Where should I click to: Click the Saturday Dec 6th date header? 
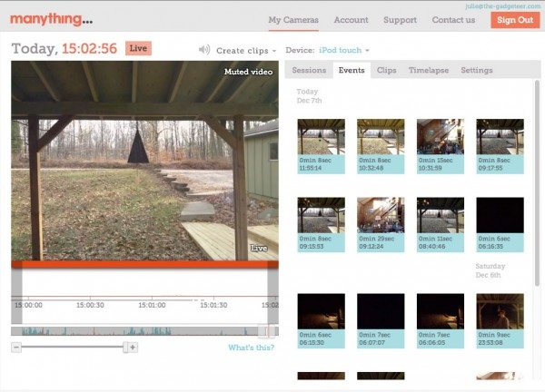tap(490, 270)
